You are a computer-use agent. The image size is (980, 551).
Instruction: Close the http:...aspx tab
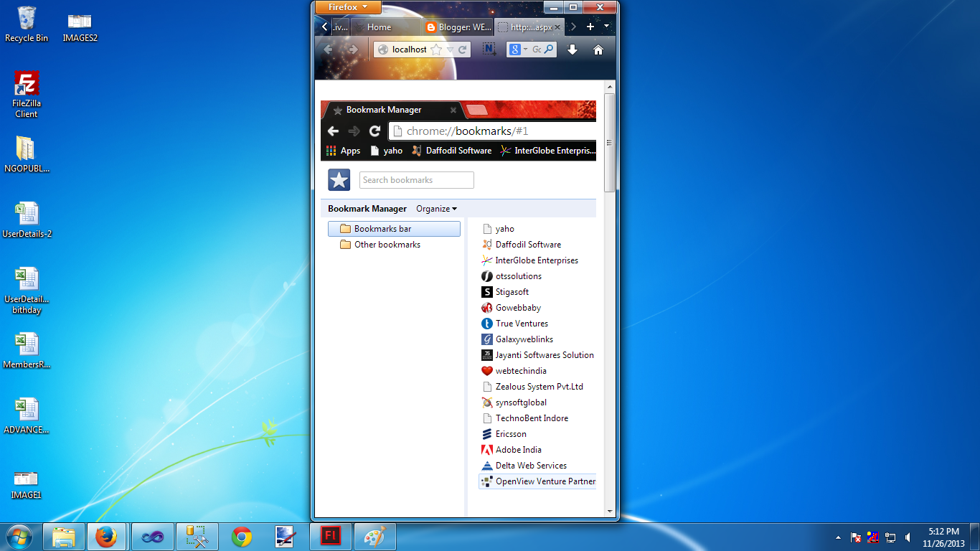pos(557,27)
